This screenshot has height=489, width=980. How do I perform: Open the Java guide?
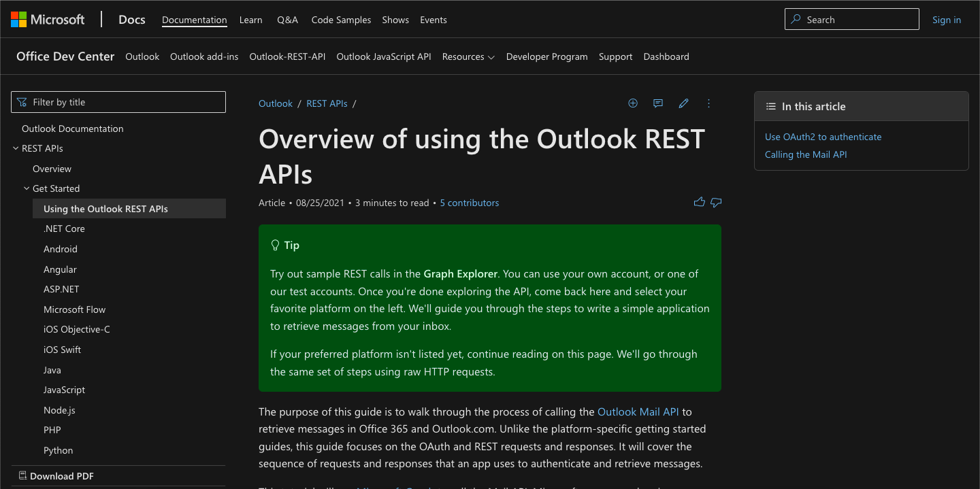[x=52, y=370]
